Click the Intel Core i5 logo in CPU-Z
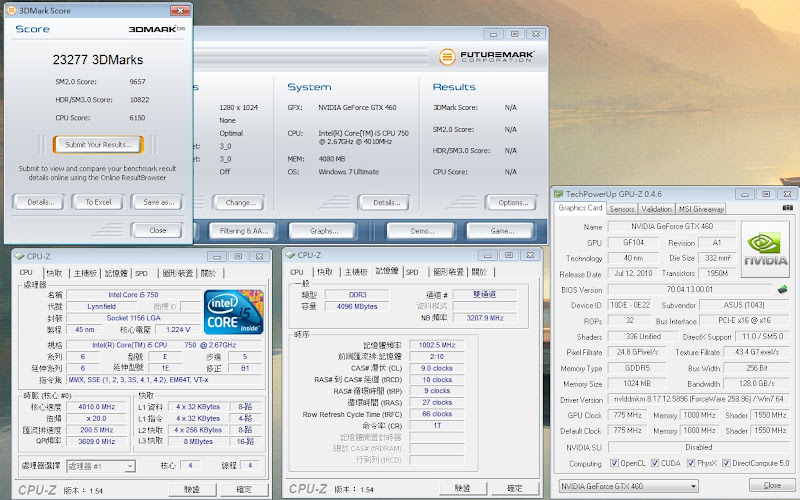 pyautogui.click(x=234, y=312)
